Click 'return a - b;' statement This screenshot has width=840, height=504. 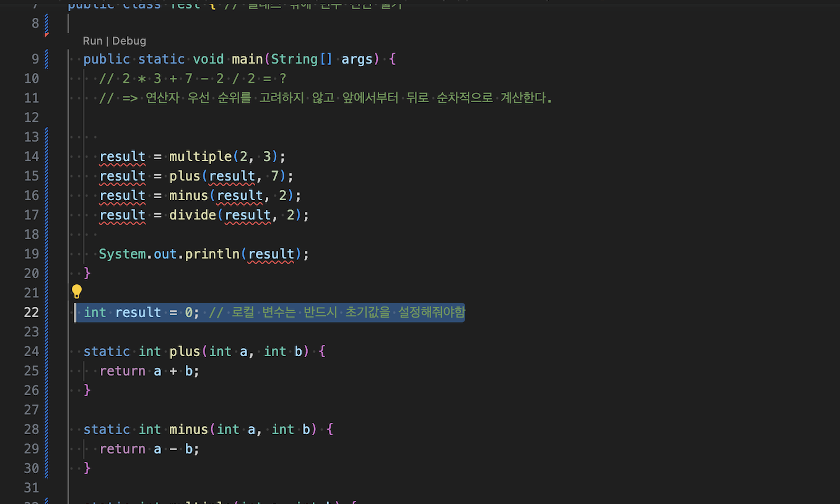click(149, 449)
